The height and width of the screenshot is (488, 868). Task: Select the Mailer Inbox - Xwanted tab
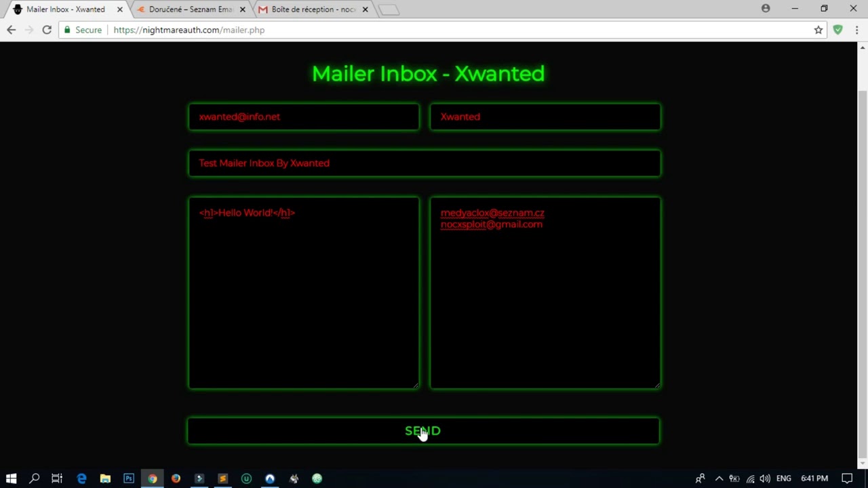(x=66, y=9)
